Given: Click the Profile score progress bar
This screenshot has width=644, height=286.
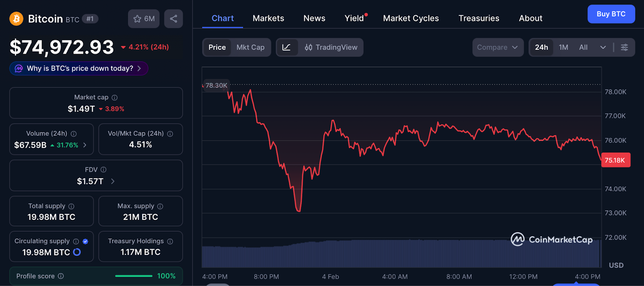Looking at the screenshot, I should (x=134, y=276).
